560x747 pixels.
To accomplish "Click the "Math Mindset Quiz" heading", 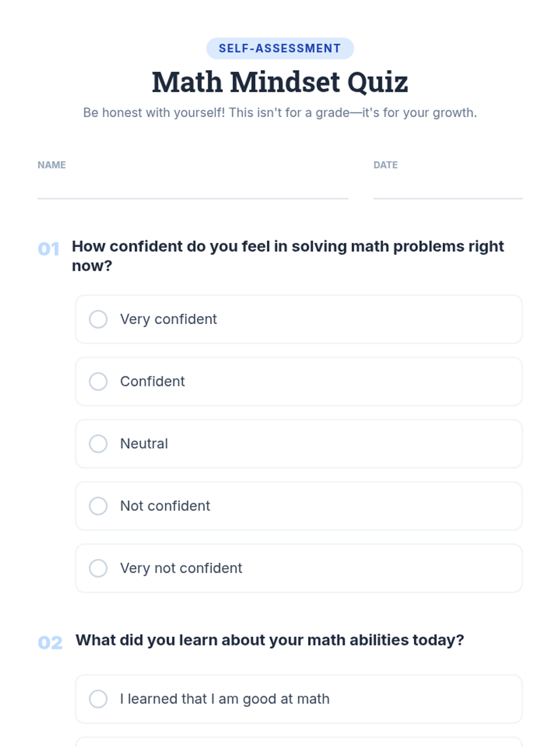I will point(280,82).
